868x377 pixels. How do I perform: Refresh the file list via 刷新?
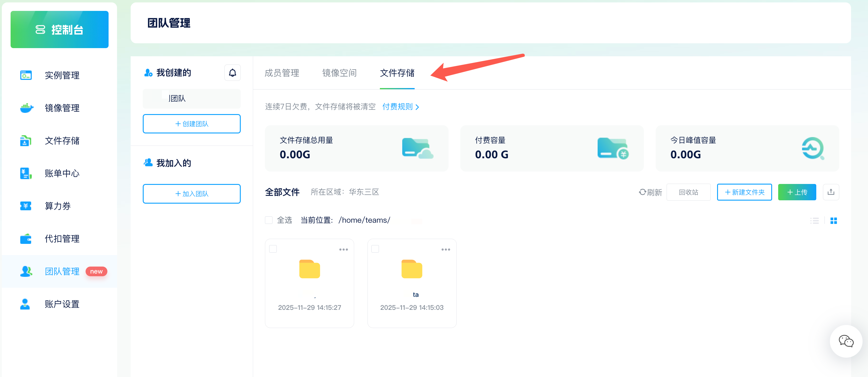650,192
